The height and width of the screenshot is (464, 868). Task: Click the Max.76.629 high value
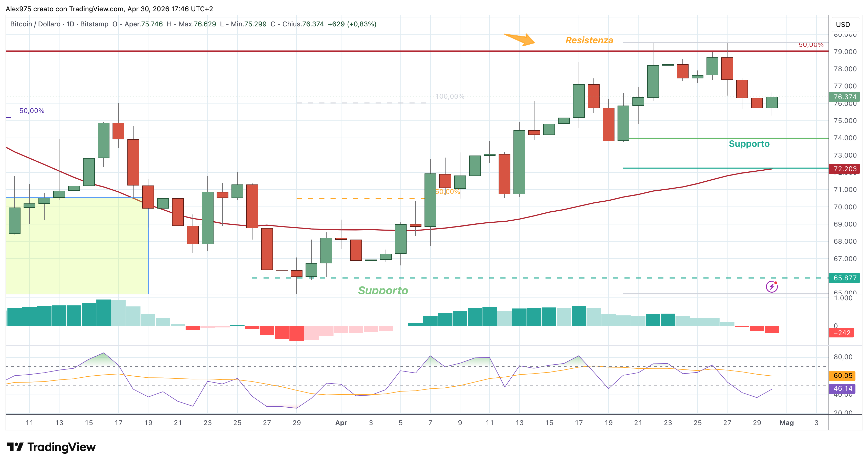197,24
